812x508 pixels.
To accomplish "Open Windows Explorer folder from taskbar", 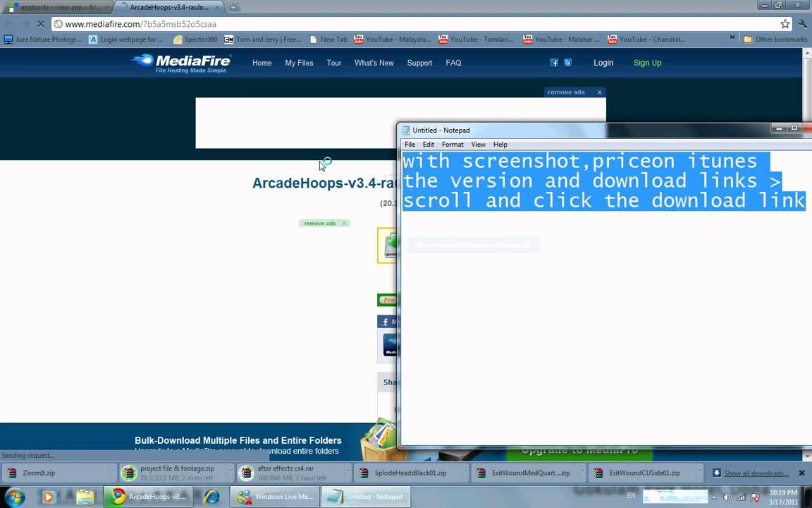I will point(85,497).
